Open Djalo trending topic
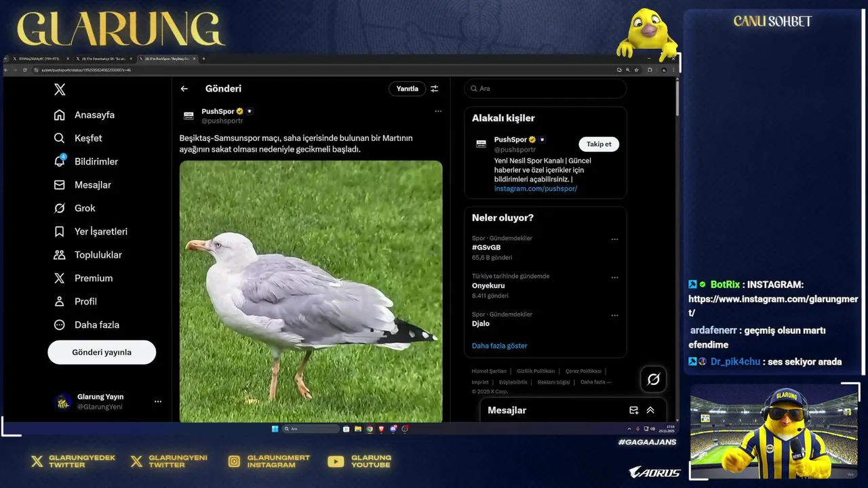The image size is (868, 488). [481, 323]
